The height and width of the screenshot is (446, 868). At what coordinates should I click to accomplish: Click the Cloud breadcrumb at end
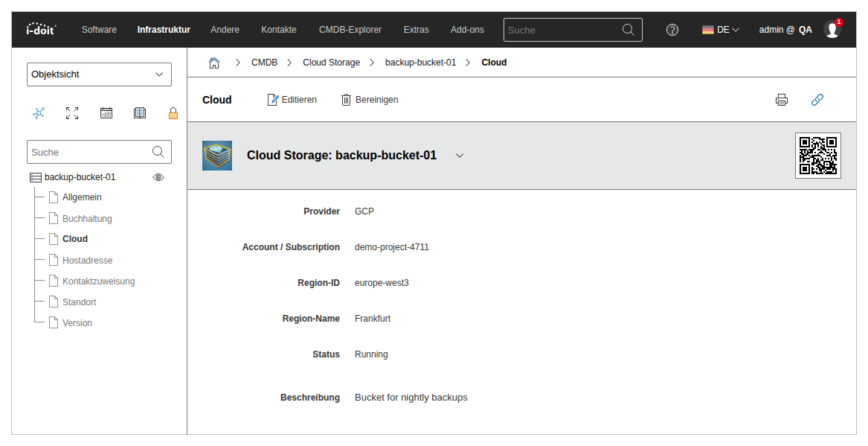pos(494,63)
